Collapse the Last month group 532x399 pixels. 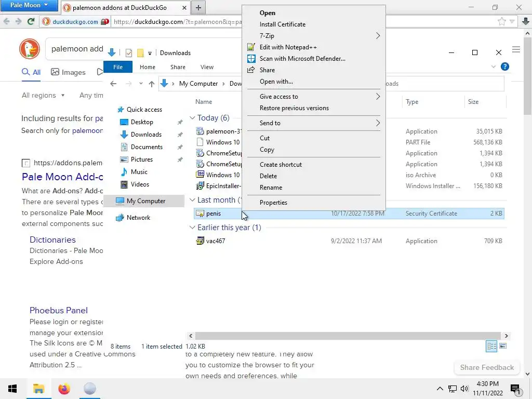click(x=192, y=200)
